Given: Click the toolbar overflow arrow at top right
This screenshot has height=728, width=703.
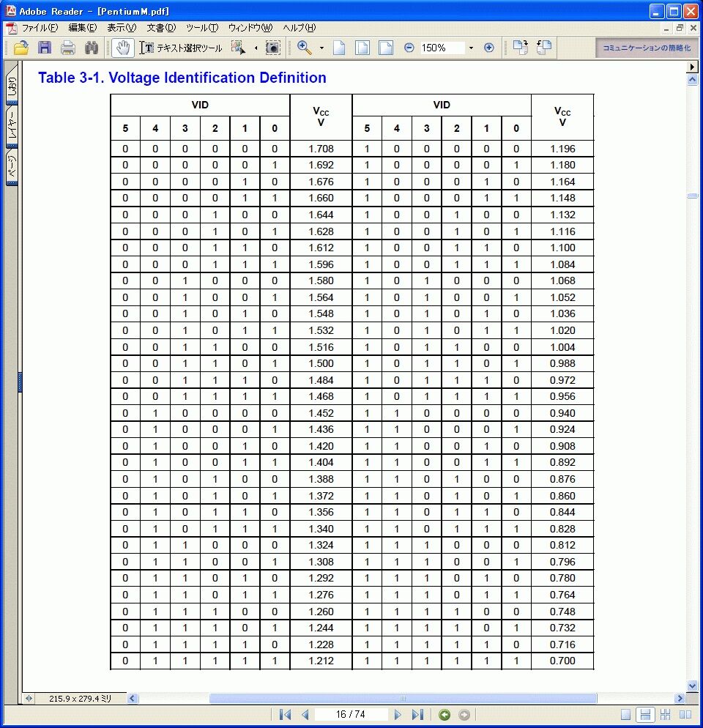Looking at the screenshot, I should [x=692, y=67].
